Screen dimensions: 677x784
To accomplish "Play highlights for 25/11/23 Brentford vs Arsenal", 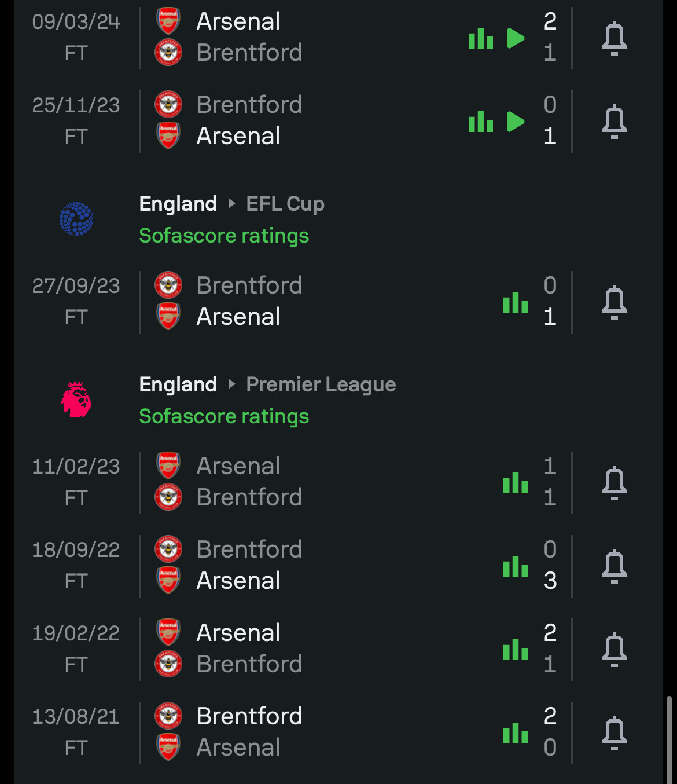I will pos(515,122).
